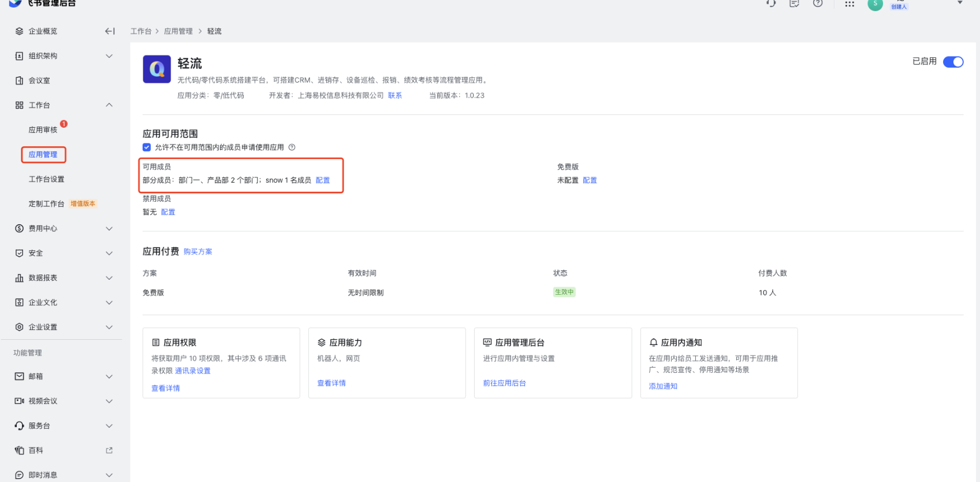Click the 费用中心 coin icon
980x482 pixels.
pyautogui.click(x=19, y=229)
